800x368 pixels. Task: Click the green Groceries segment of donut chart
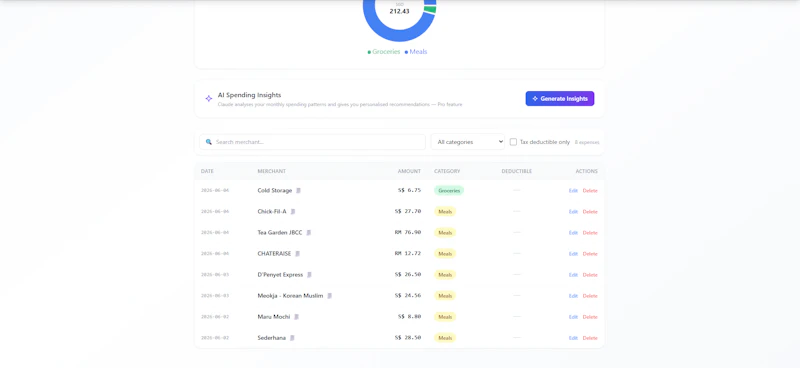pos(431,10)
